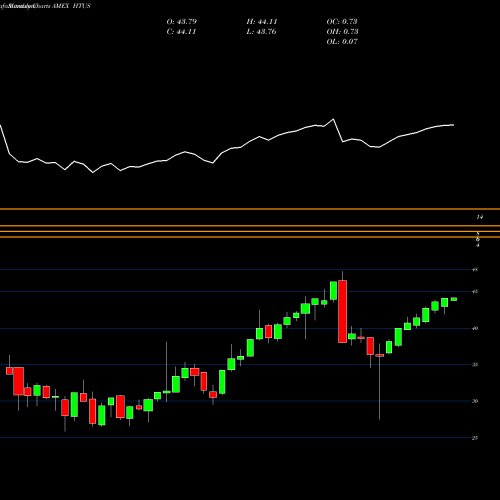The image size is (500, 500).
Task: Click the 'OH: 0.73' value
Action: point(342,32)
